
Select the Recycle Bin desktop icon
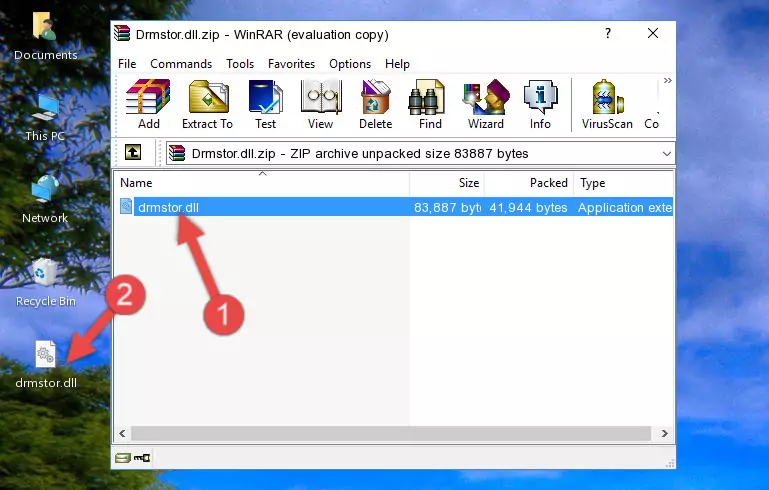point(46,283)
